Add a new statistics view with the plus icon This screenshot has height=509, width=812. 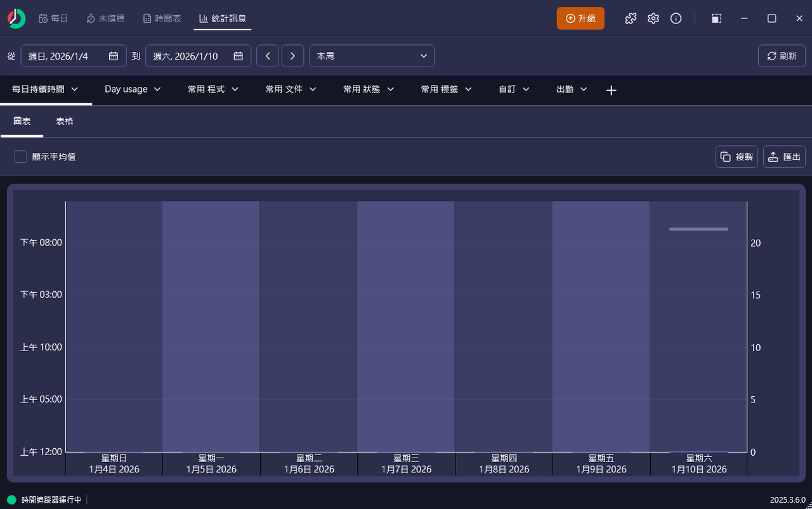611,90
